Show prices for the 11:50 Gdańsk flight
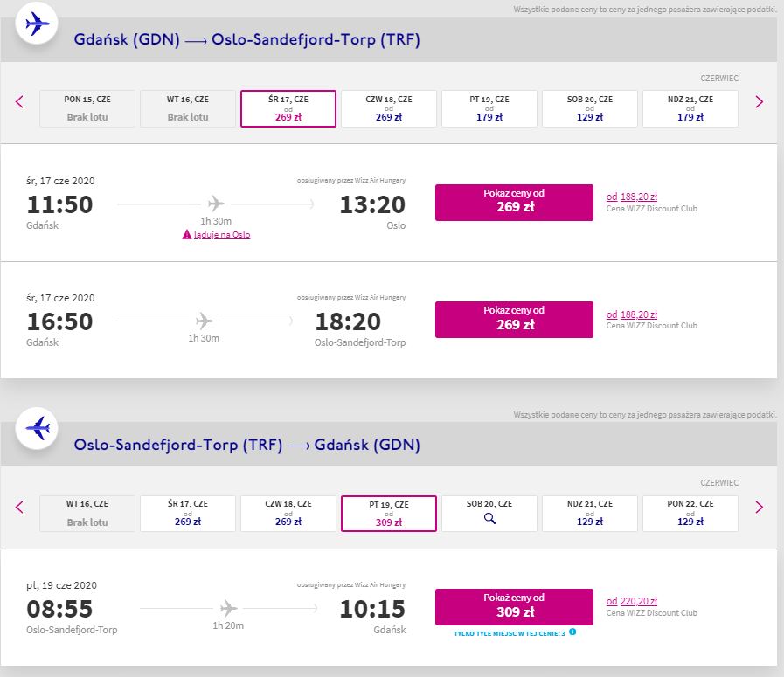This screenshot has height=677, width=784. (x=514, y=203)
